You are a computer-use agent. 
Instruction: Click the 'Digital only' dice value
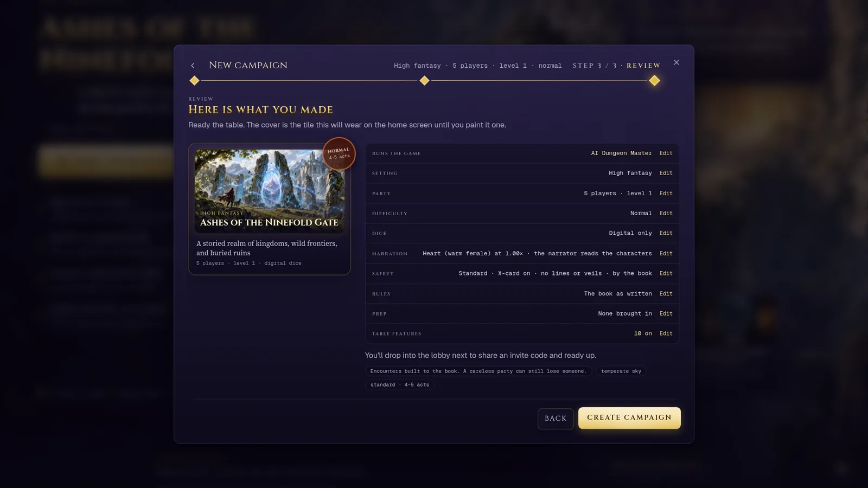pyautogui.click(x=630, y=234)
